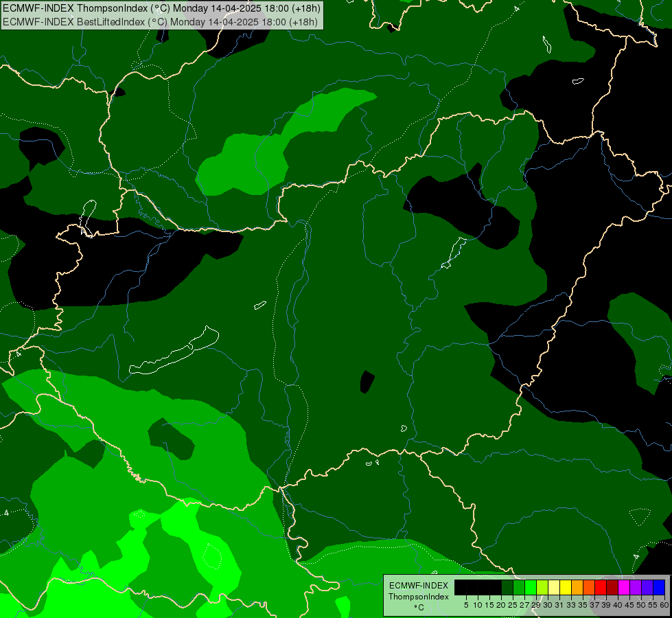Choose the purple 45–50 legend swatch
Viewport: 672px width, 618px height.
tap(635, 587)
